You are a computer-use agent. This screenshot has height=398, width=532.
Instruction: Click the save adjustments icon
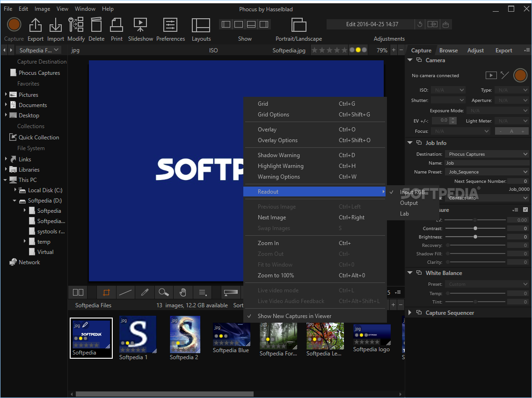[446, 24]
